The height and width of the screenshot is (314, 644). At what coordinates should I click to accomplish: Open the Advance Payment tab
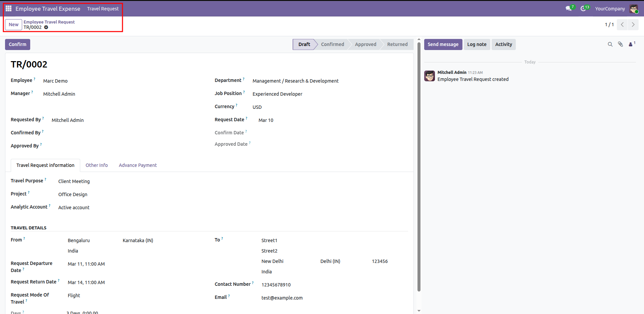(138, 165)
